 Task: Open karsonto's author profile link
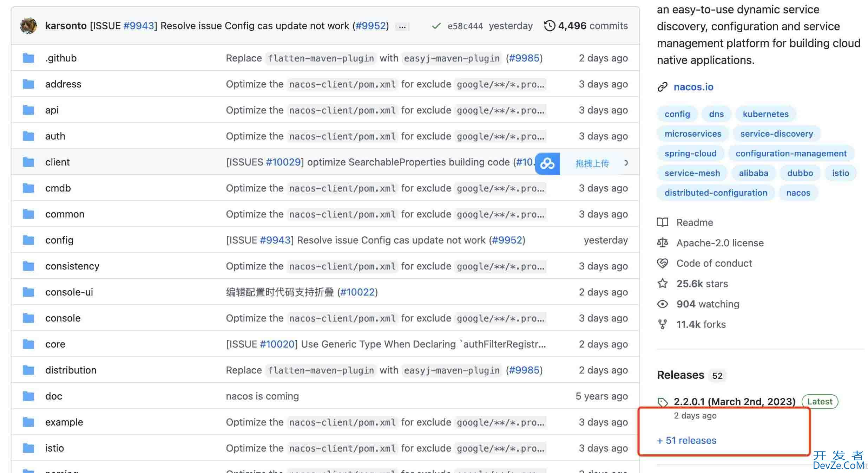pos(66,26)
